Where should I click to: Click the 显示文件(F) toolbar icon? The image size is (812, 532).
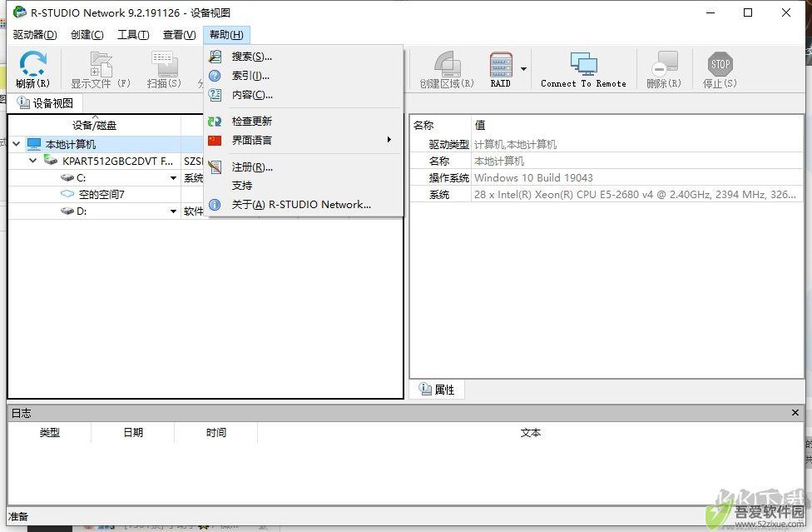click(x=101, y=69)
